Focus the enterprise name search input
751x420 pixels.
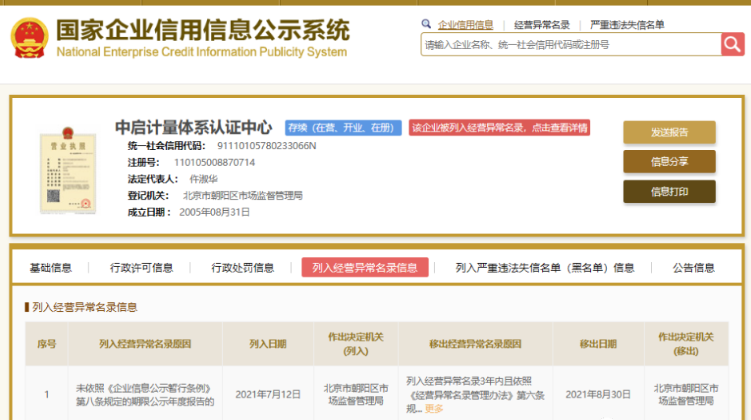tap(571, 45)
